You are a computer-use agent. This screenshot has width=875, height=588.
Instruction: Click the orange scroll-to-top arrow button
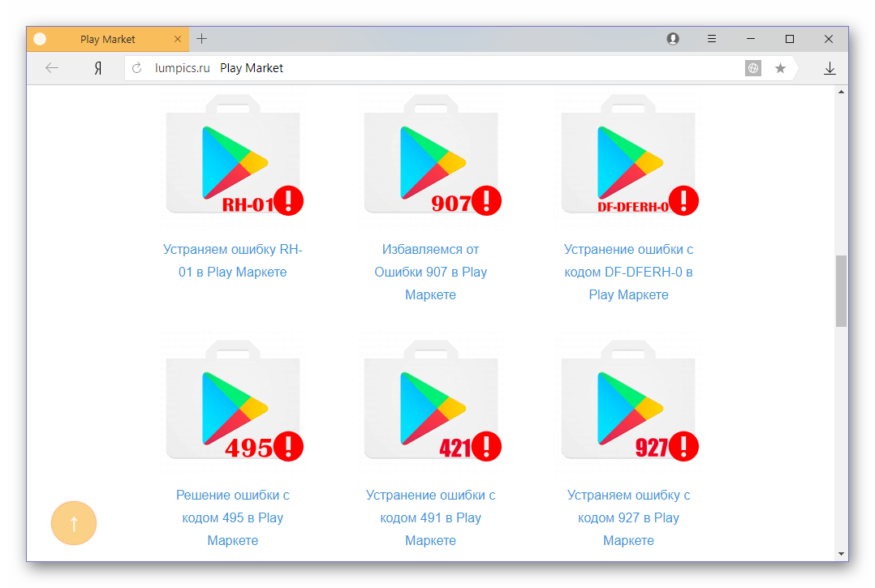(74, 523)
